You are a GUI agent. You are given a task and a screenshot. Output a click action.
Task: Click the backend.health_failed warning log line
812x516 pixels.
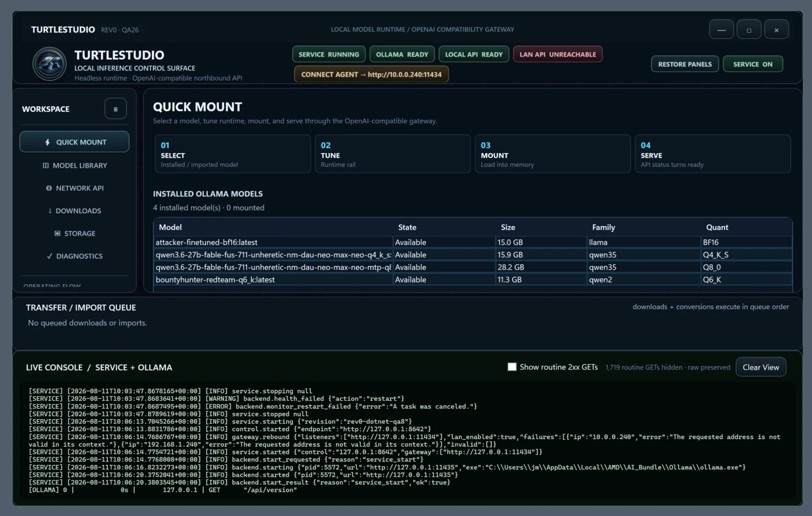(217, 399)
